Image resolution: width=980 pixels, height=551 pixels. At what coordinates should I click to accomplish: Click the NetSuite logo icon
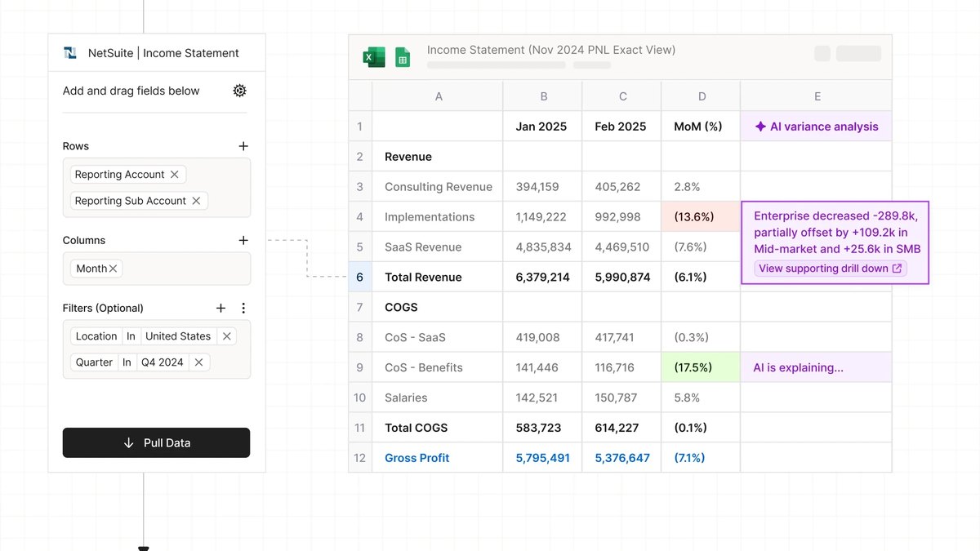[x=70, y=53]
